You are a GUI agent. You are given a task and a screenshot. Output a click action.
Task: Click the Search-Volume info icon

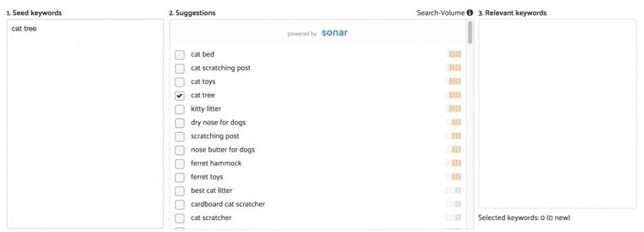[x=469, y=13]
